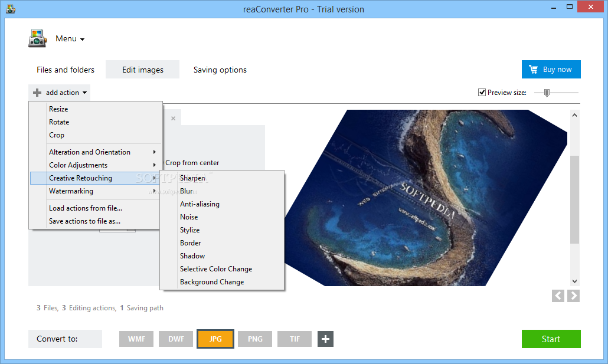Go to previous image with left arrow
The image size is (608, 364).
pyautogui.click(x=558, y=296)
